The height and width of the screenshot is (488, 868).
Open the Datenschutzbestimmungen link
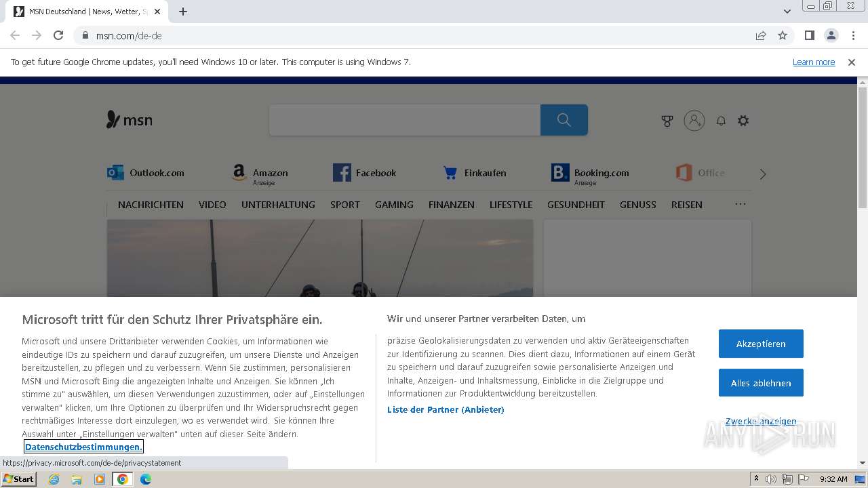coord(83,447)
